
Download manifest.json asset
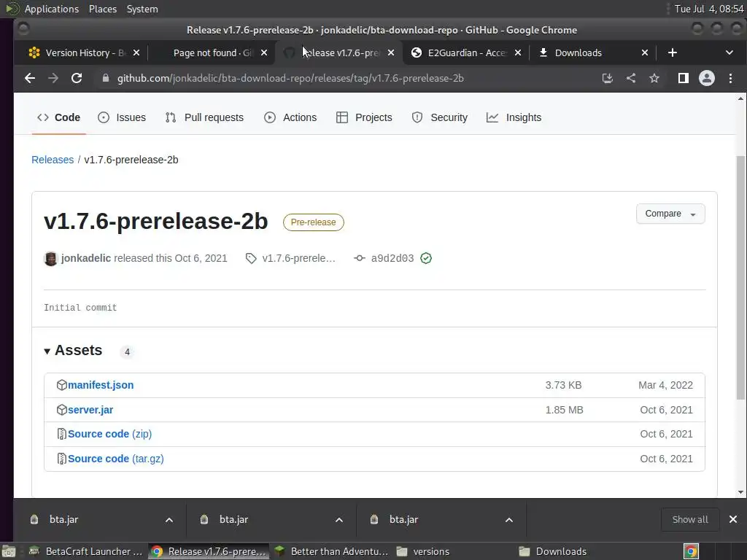pyautogui.click(x=101, y=385)
